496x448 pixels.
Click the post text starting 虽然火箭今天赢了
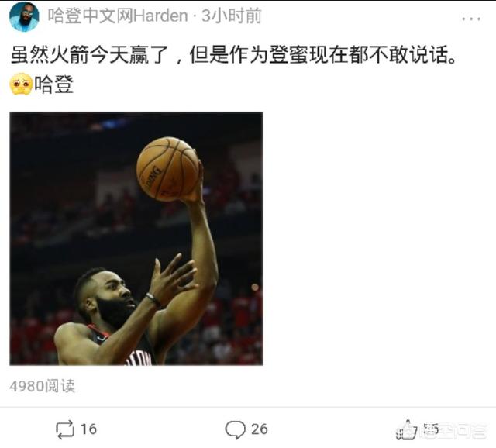(233, 55)
